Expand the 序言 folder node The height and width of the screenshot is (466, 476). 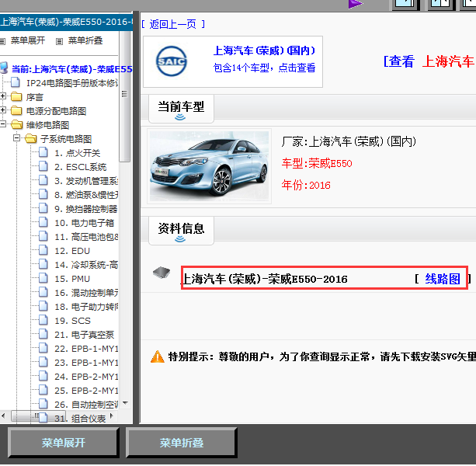(x=3, y=96)
